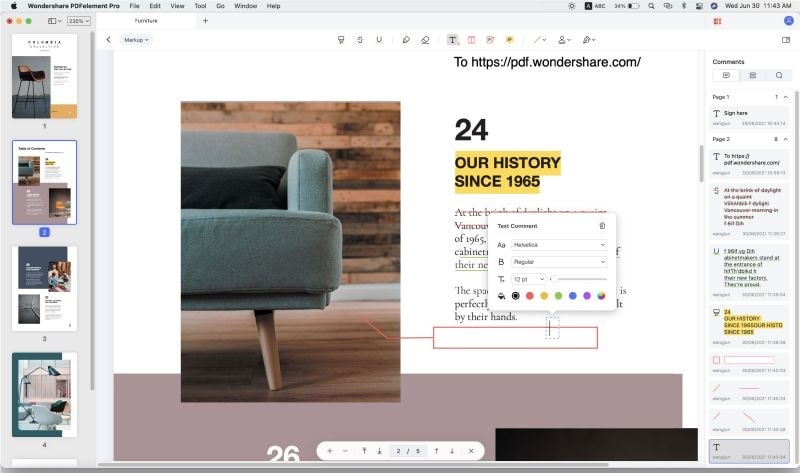Choose the red color swatch
This screenshot has height=473, width=800.
pyautogui.click(x=530, y=295)
